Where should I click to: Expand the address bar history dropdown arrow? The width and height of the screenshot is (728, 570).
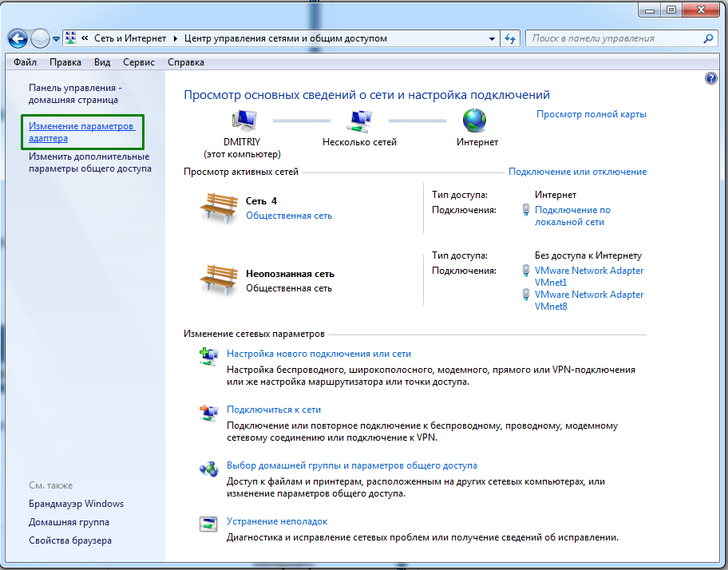tap(492, 38)
